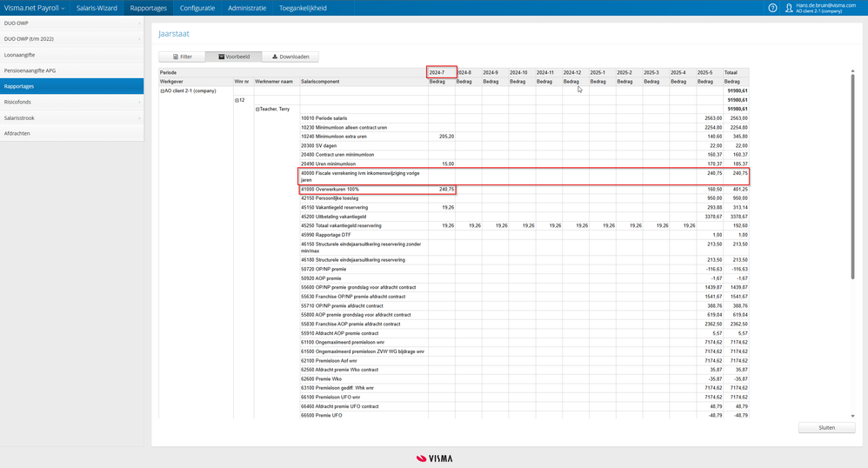Expand DUO OWP (t/m 2022) sidebar item
The width and height of the screenshot is (868, 468).
(72, 39)
